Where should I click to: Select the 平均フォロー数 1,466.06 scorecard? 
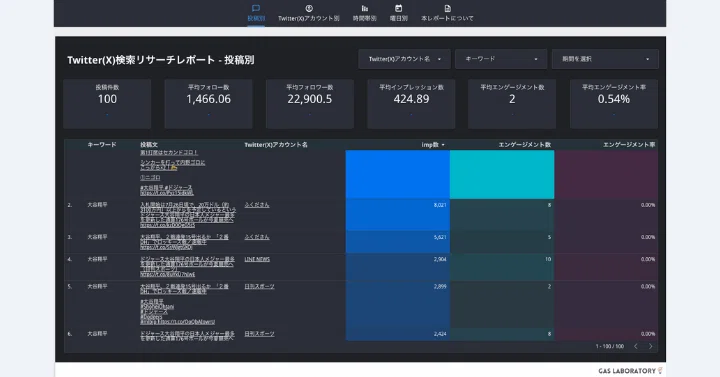pos(208,104)
